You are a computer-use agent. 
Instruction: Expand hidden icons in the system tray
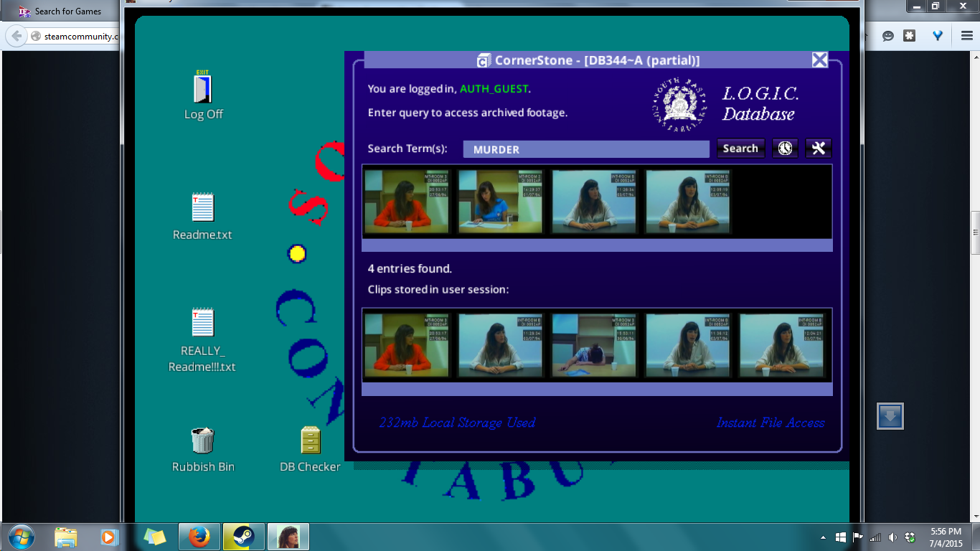coord(822,537)
